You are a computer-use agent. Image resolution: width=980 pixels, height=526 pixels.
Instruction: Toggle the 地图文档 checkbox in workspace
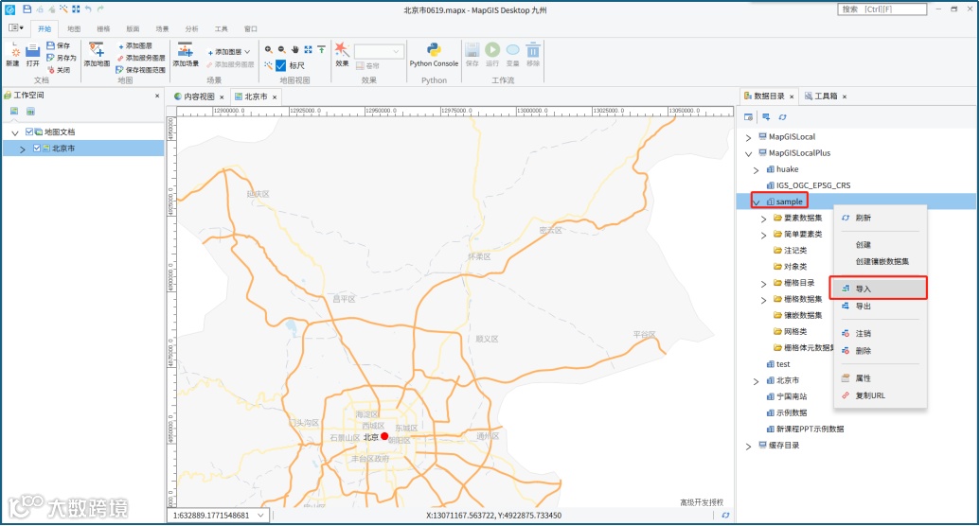pos(29,131)
